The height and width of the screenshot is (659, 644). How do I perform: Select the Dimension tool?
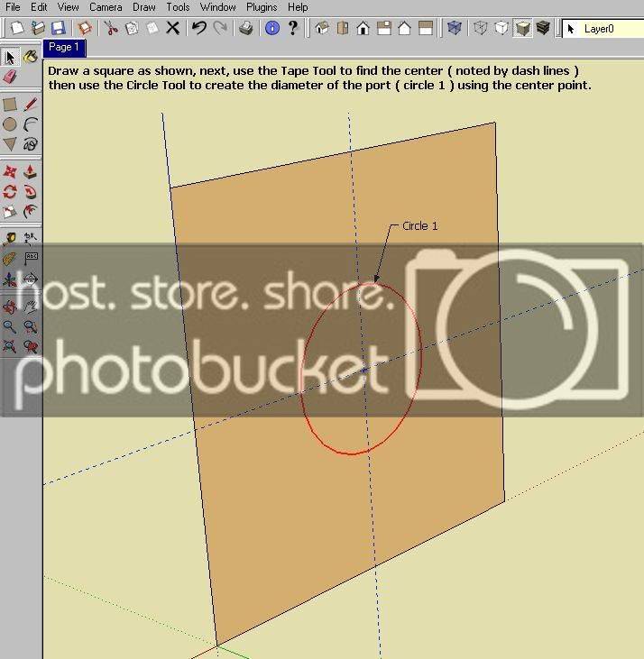pyautogui.click(x=31, y=239)
